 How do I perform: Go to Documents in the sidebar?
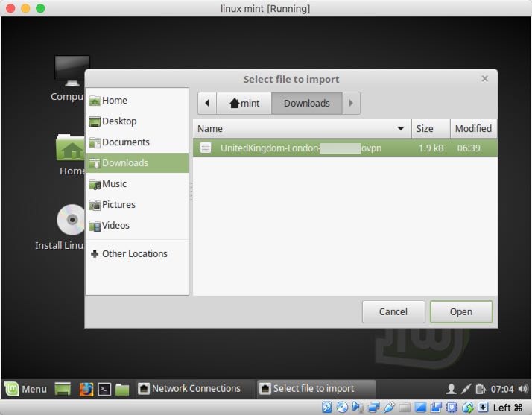[137, 142]
